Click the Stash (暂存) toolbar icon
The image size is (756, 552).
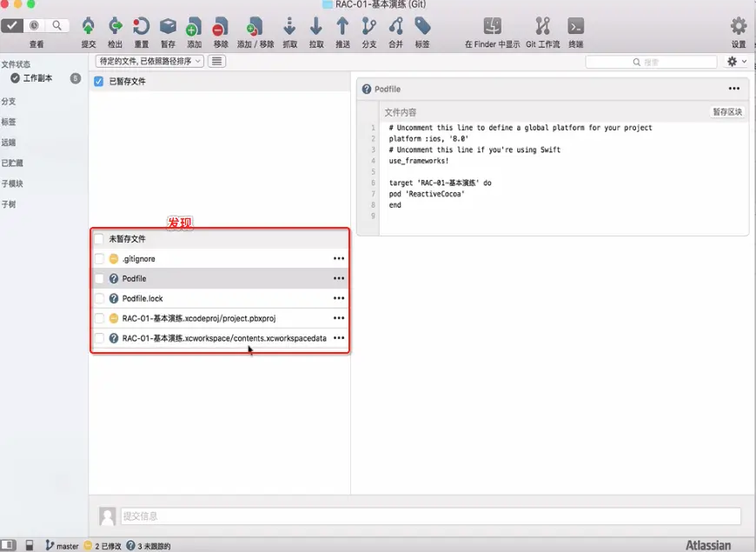pyautogui.click(x=168, y=26)
